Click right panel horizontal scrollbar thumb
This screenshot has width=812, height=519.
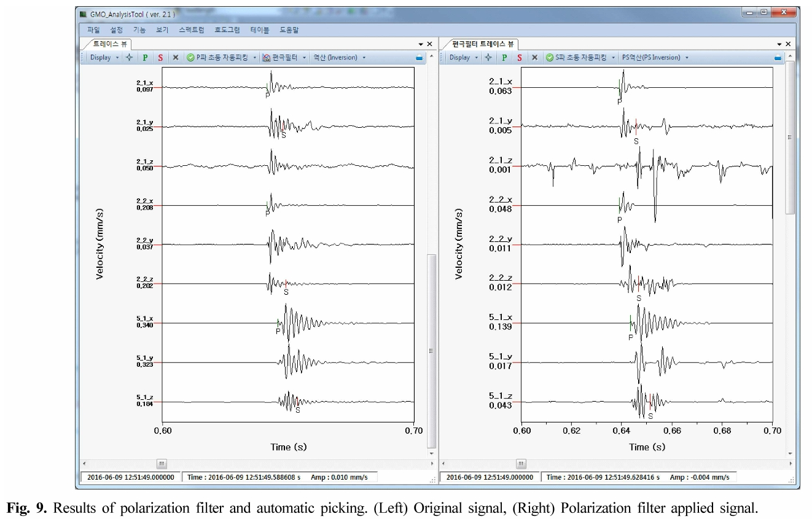point(521,464)
